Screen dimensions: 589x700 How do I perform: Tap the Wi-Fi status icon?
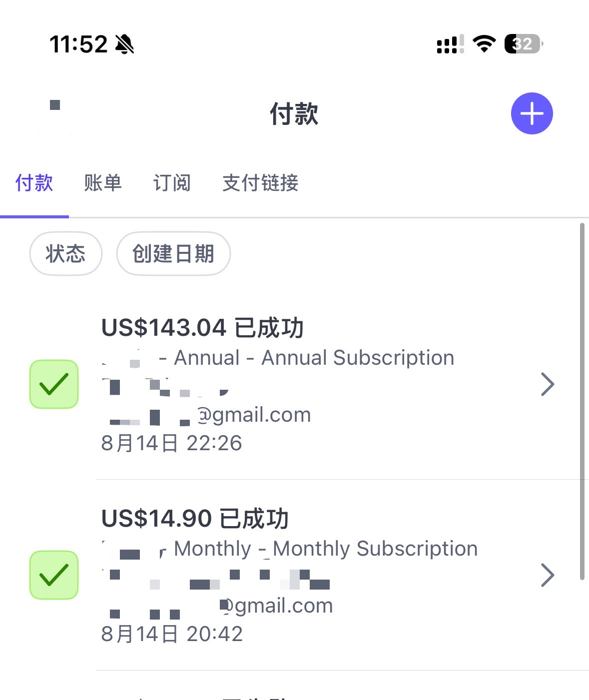pyautogui.click(x=484, y=44)
